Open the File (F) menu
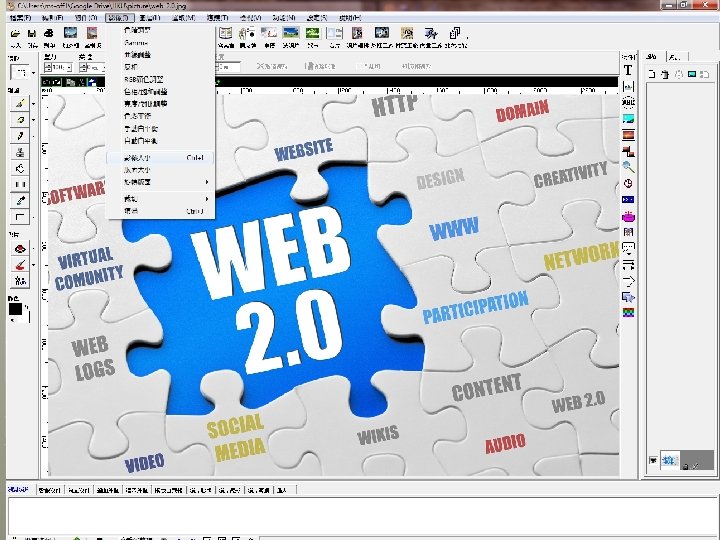Image resolution: width=720 pixels, height=540 pixels. point(21,17)
